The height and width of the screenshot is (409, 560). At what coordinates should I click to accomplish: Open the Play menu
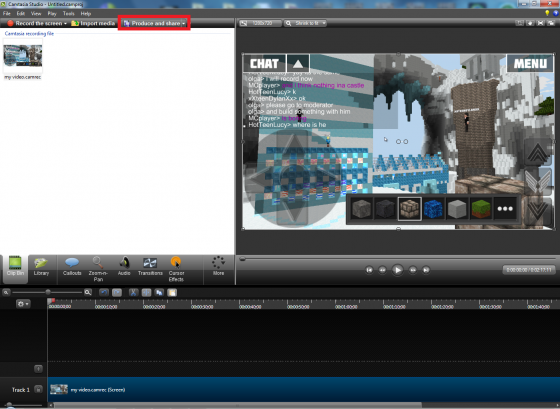[52, 14]
